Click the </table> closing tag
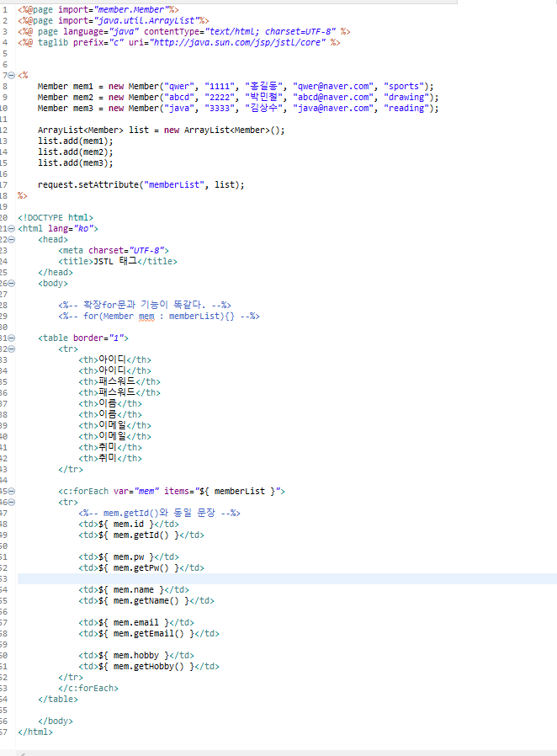The height and width of the screenshot is (756, 557). click(x=58, y=699)
